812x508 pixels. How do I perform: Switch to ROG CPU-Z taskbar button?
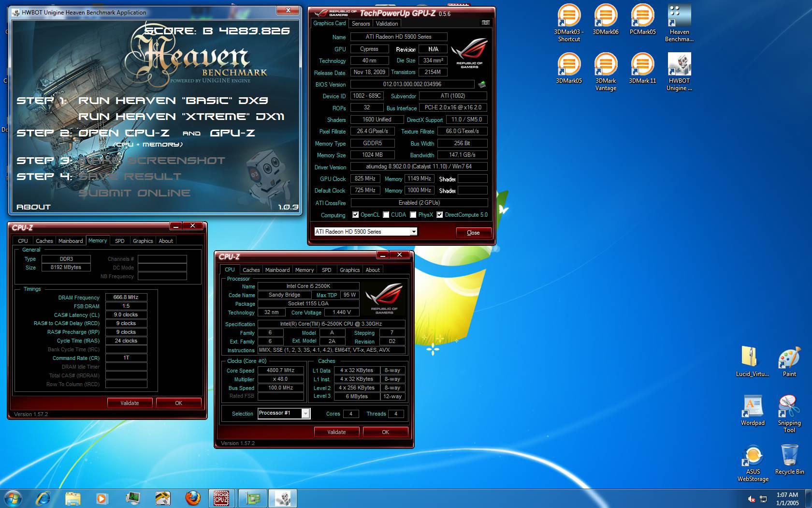221,498
